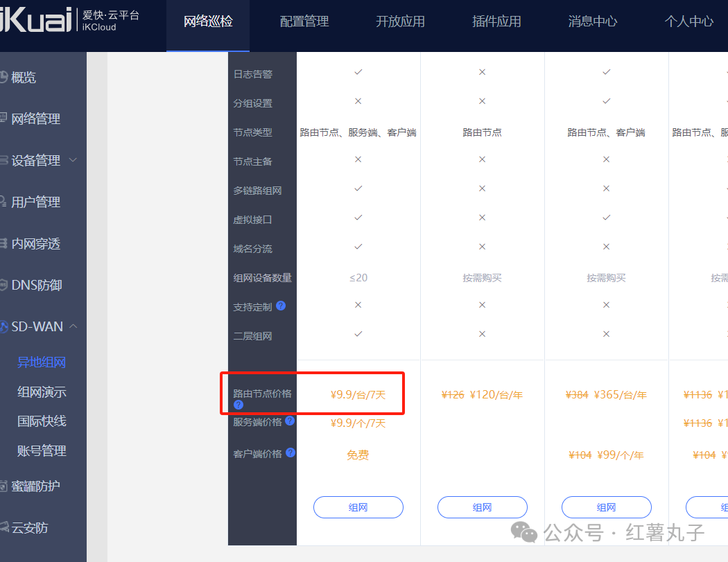Image resolution: width=728 pixels, height=562 pixels.
Task: Collapse the SD-WAN chevron
Action: pyautogui.click(x=73, y=326)
